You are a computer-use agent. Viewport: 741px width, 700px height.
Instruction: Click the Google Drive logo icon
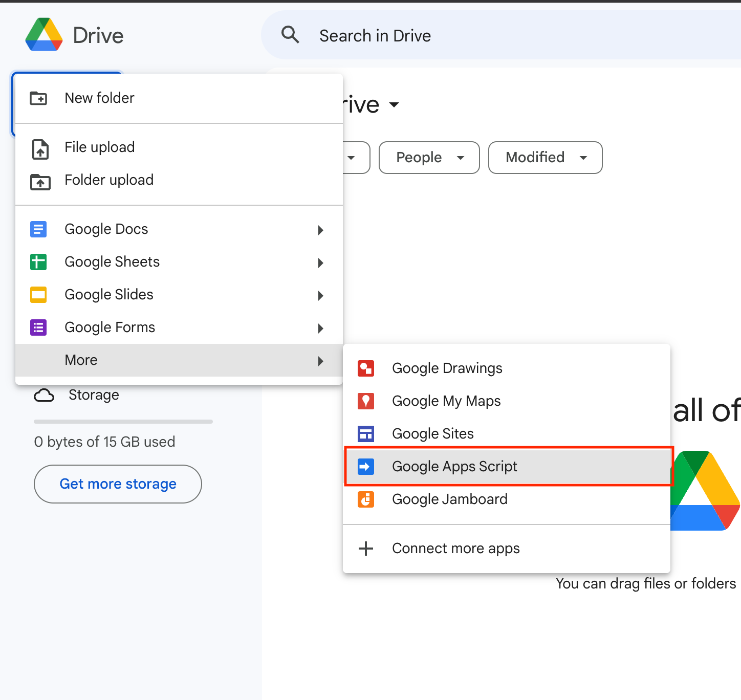pos(44,35)
